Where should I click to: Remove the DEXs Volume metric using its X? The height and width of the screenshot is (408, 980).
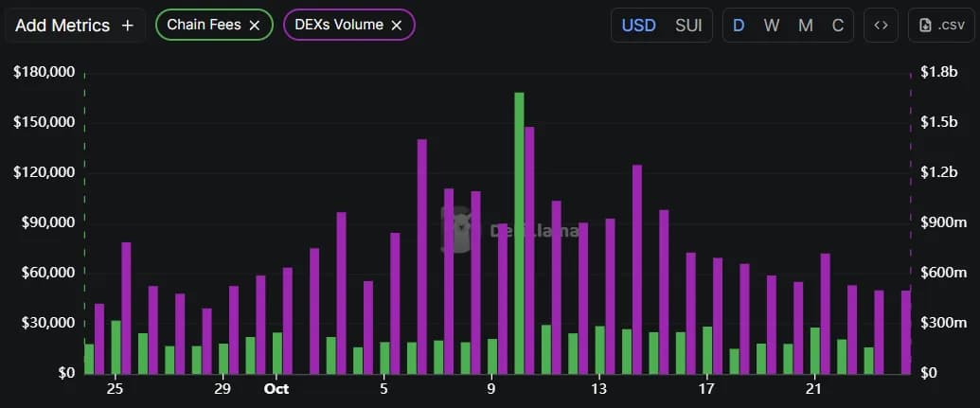[397, 26]
